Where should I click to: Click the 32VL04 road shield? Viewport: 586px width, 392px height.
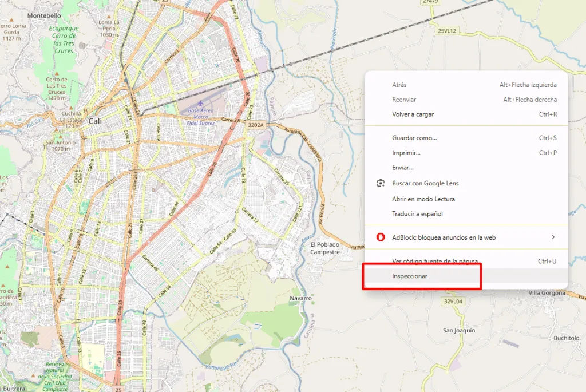453,301
